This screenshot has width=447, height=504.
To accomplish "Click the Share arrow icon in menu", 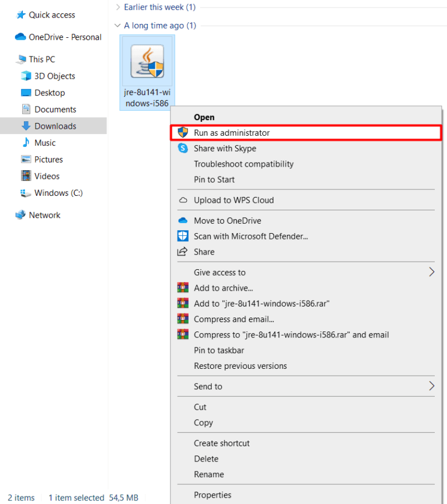I will pyautogui.click(x=182, y=251).
